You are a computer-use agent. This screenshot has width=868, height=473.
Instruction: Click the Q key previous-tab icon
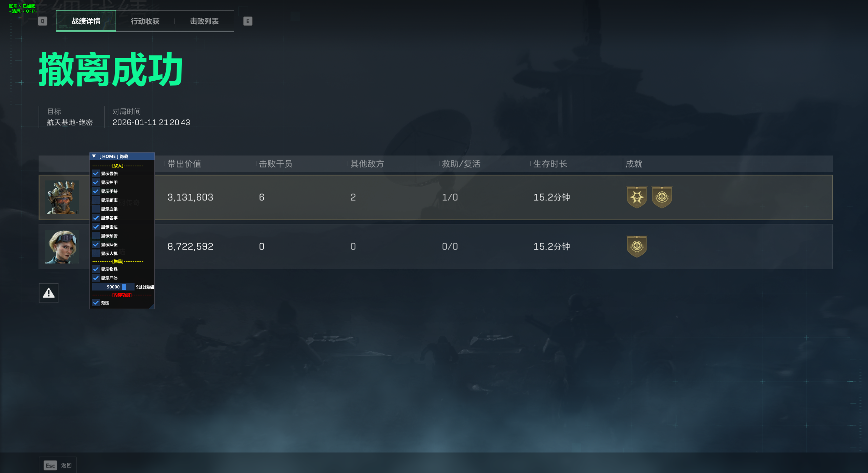point(42,21)
